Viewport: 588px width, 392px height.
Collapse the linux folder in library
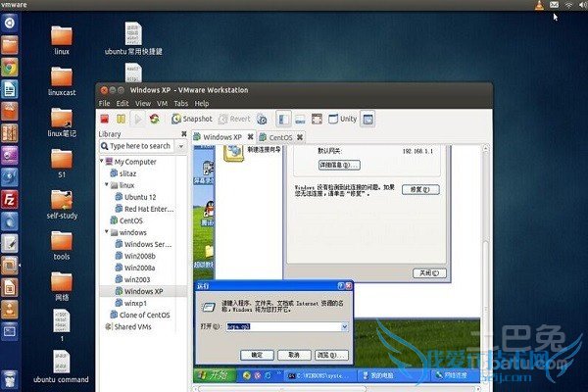tap(107, 184)
